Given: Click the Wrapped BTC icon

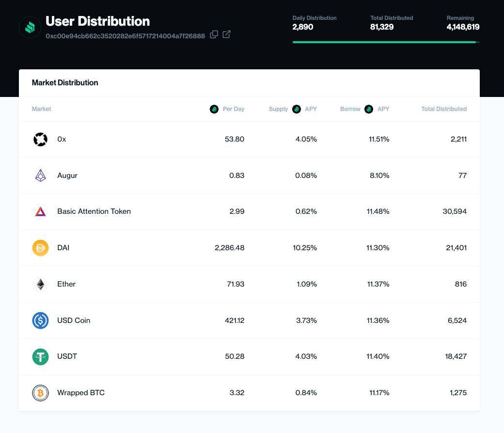Looking at the screenshot, I should click(x=40, y=393).
